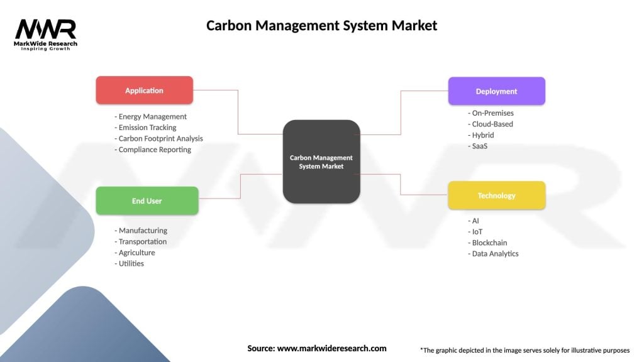Select the red Application box

[144, 90]
